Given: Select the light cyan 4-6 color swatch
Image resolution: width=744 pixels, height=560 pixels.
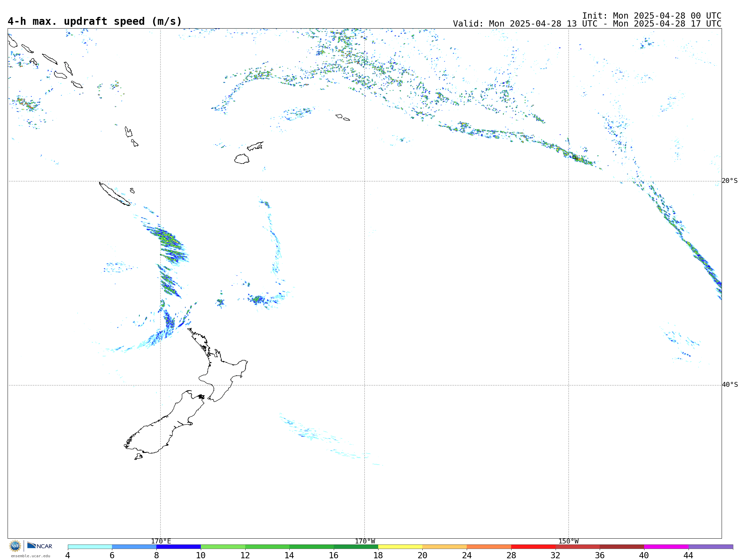Looking at the screenshot, I should (90, 547).
